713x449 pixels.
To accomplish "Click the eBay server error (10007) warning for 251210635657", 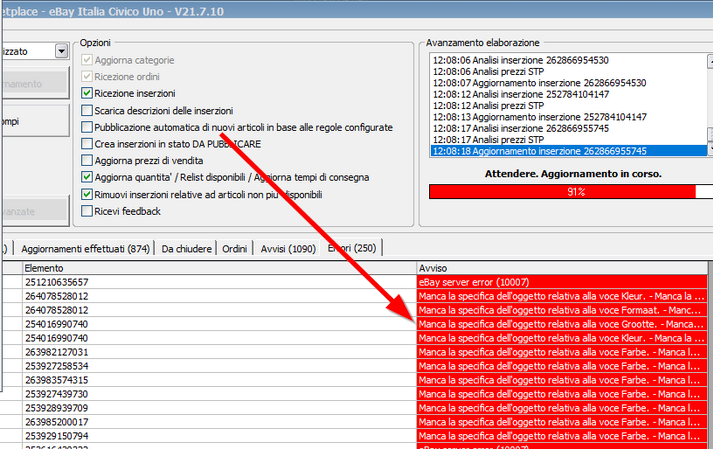I will (562, 282).
